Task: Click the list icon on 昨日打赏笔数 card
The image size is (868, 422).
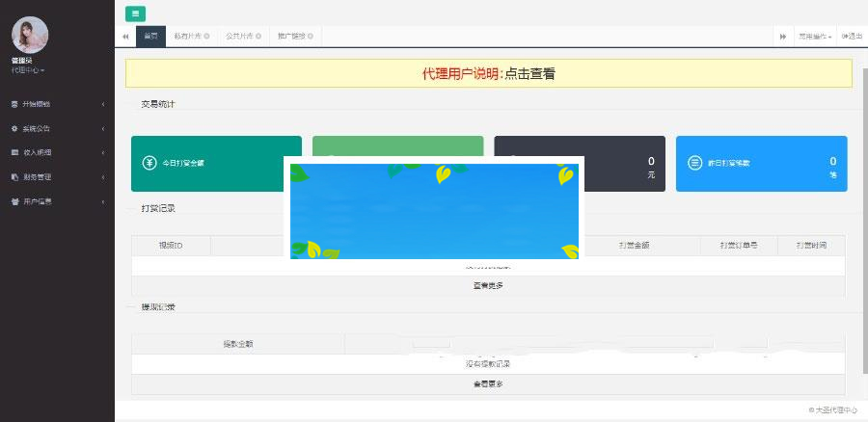Action: 694,163
